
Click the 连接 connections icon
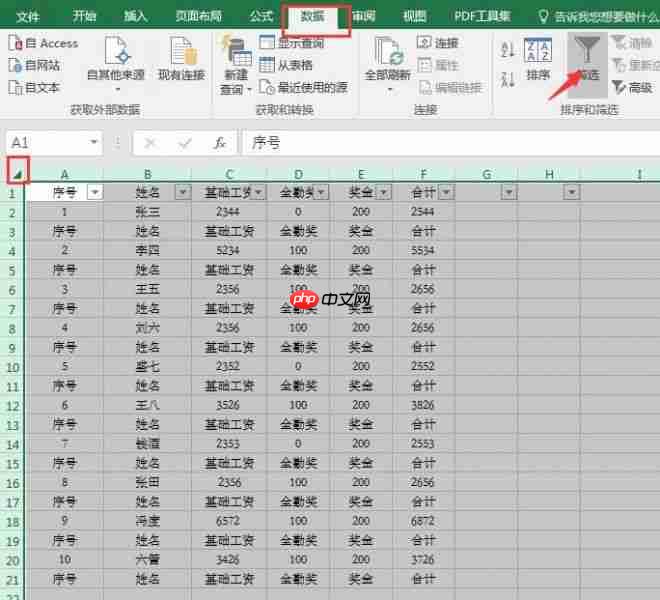[x=424, y=42]
